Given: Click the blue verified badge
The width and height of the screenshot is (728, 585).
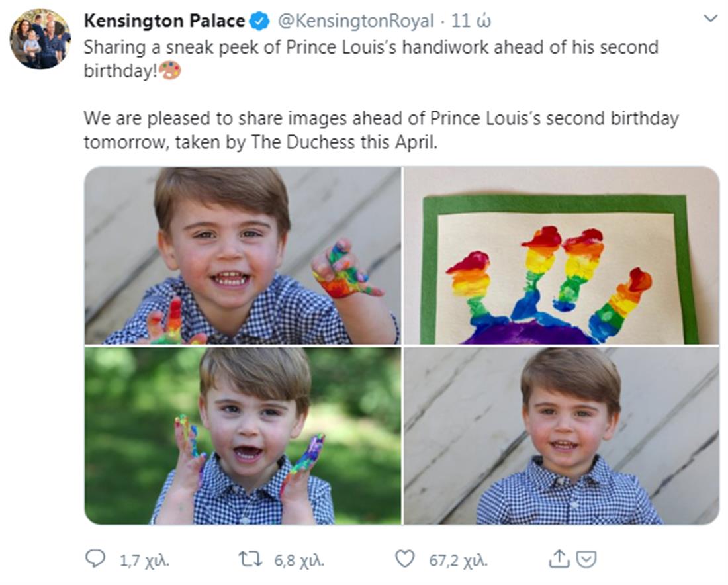Looking at the screenshot, I should pyautogui.click(x=259, y=21).
